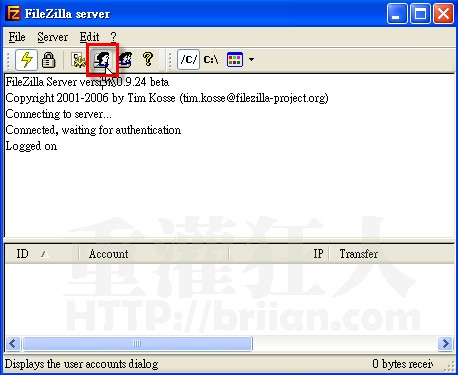The width and height of the screenshot is (458, 375).
Task: Click the 'Connected, waiting for authentication' line
Action: click(x=93, y=130)
